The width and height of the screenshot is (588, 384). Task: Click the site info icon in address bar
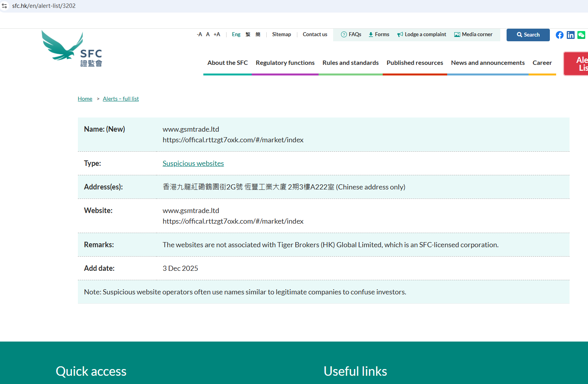pyautogui.click(x=5, y=6)
